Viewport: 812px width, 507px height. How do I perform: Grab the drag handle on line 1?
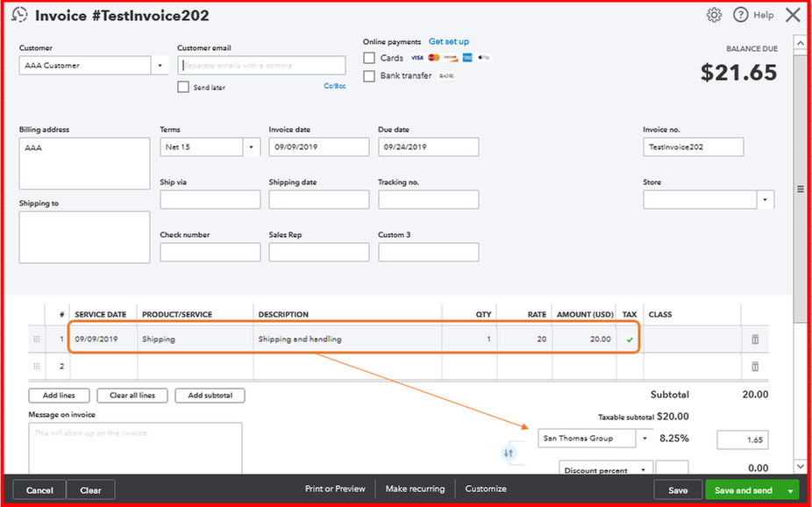coord(37,339)
